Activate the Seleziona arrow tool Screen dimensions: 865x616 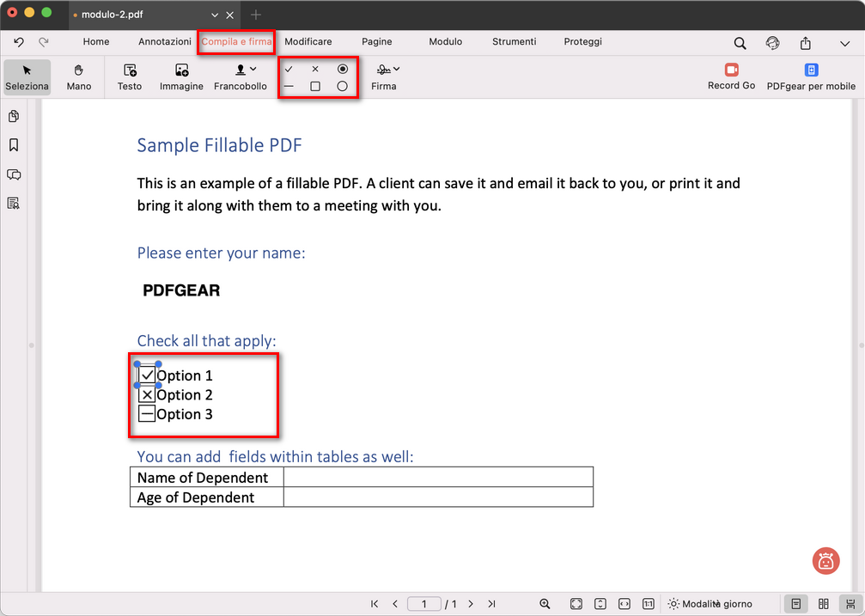tap(27, 77)
